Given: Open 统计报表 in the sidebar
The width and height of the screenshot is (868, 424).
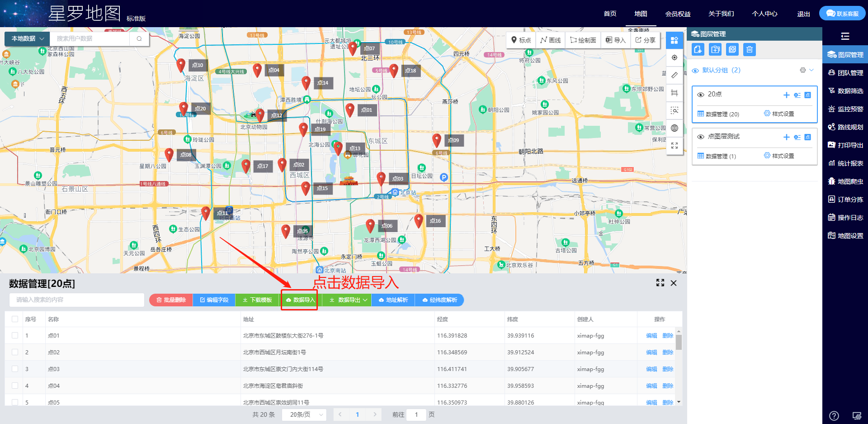Looking at the screenshot, I should click(x=845, y=163).
